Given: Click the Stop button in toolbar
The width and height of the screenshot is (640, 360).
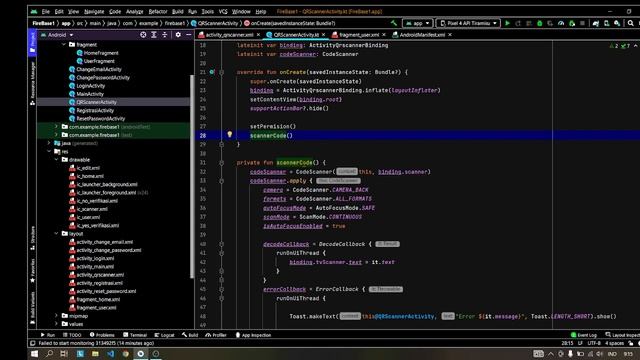Looking at the screenshot, I should [582, 23].
